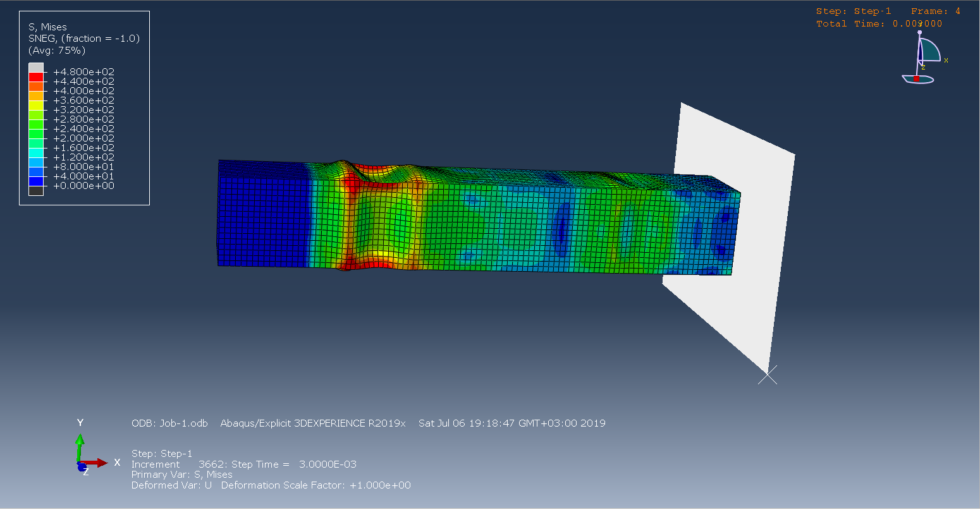Select the 'S, Mises' legend title
The height and width of the screenshot is (510, 980).
pyautogui.click(x=47, y=27)
